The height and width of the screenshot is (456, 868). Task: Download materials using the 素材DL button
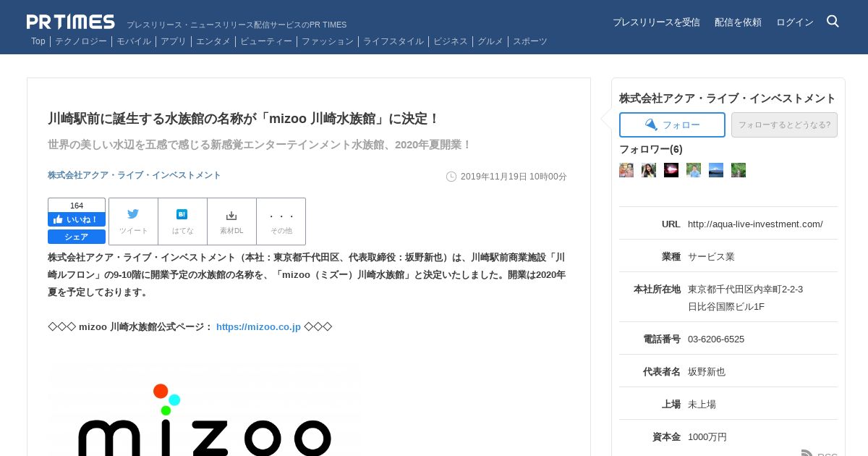coord(231,221)
